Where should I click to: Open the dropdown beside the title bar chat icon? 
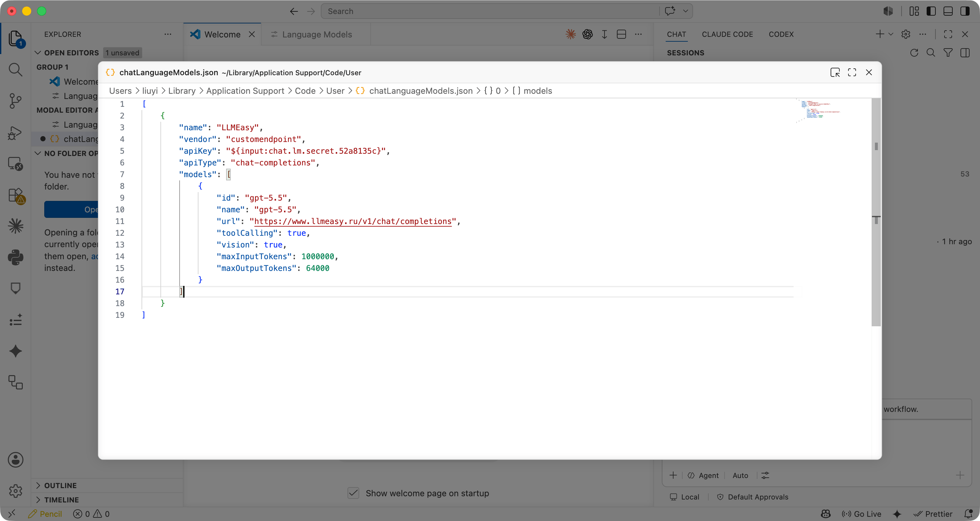coord(686,11)
